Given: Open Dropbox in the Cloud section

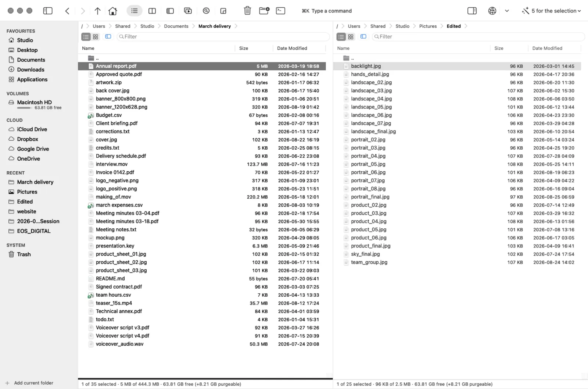Looking at the screenshot, I should pyautogui.click(x=28, y=139).
